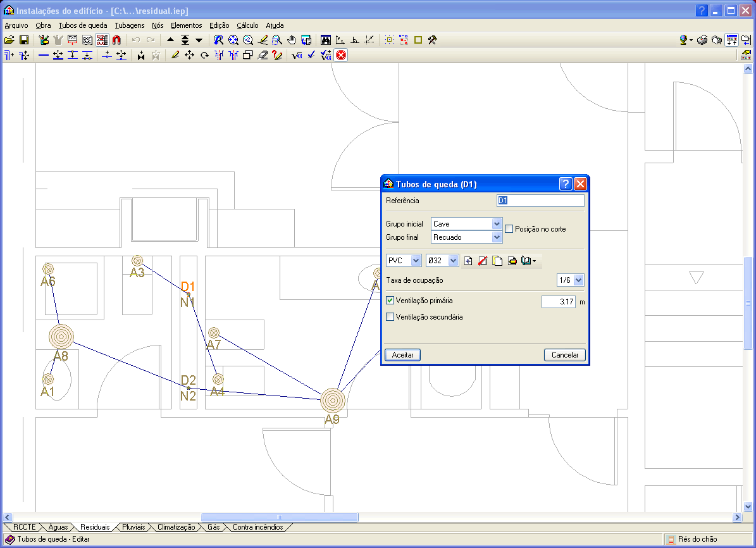Check the Ventilação secundária checkbox
Image resolution: width=756 pixels, height=548 pixels.
(390, 317)
